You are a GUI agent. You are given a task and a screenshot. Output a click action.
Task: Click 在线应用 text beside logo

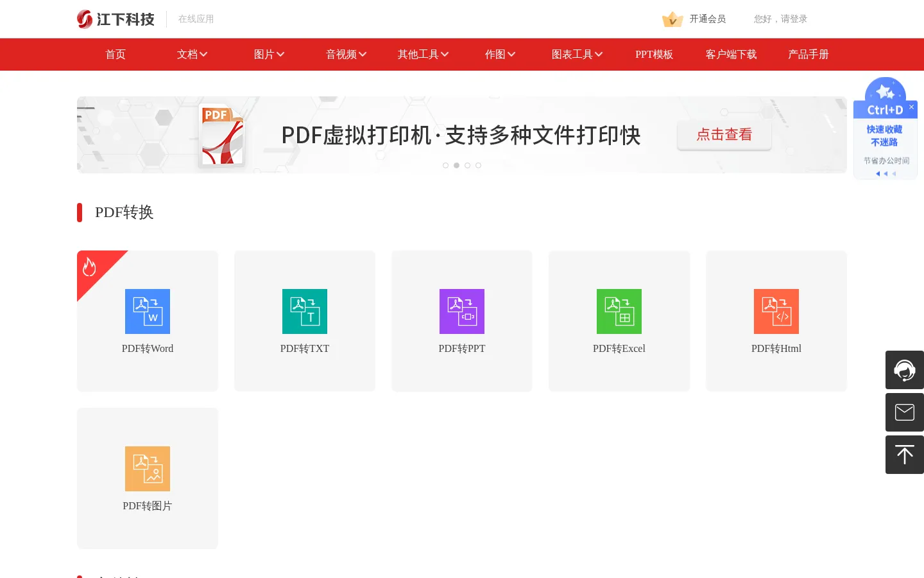tap(196, 19)
